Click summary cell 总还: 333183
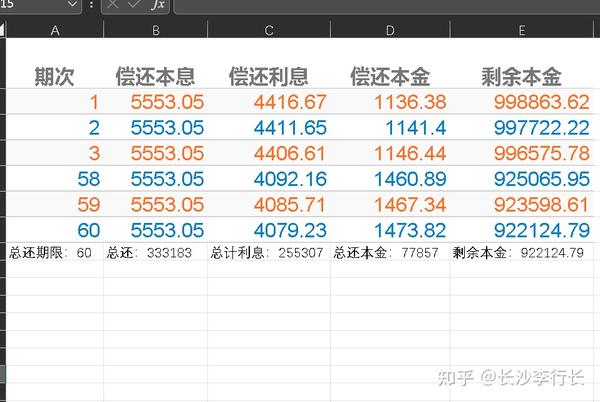Viewport: 600px width, 402px height. pyautogui.click(x=155, y=252)
